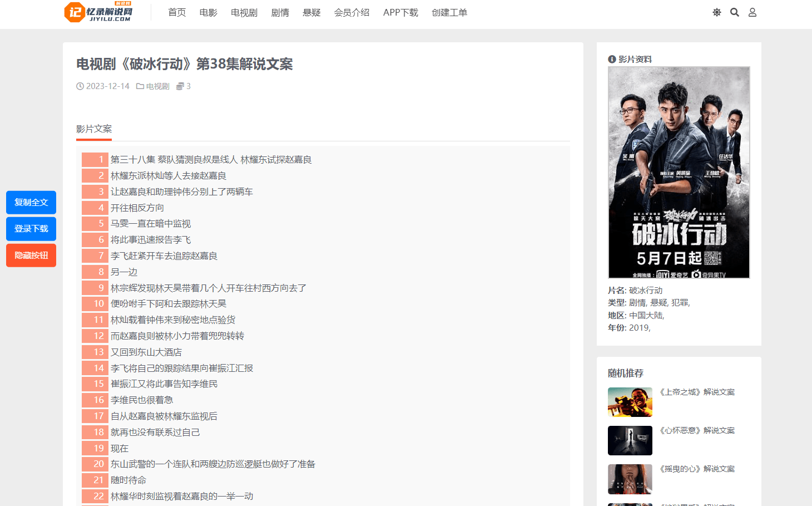
Task: Select 悬疑 in the top menu
Action: 311,12
